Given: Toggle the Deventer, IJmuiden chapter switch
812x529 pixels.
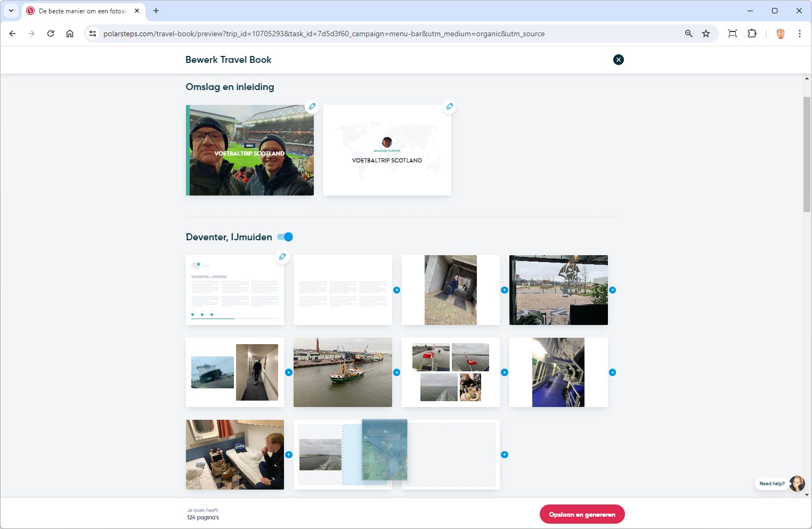Looking at the screenshot, I should [285, 237].
